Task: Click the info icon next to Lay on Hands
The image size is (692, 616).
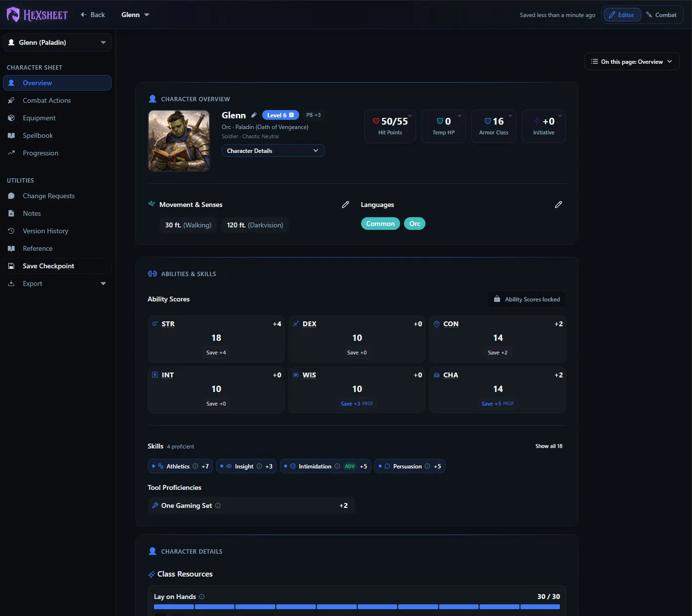Action: click(202, 597)
